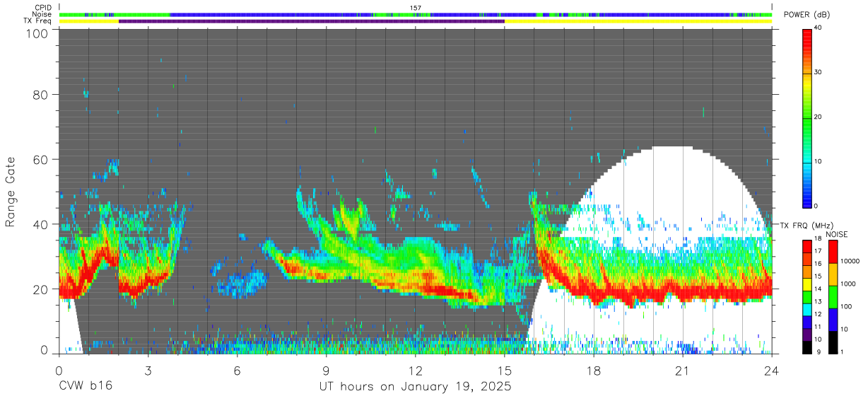Screen dimensions: 868x401
Task: Click the 100 tick on the NOISE scale
Action: coord(846,307)
